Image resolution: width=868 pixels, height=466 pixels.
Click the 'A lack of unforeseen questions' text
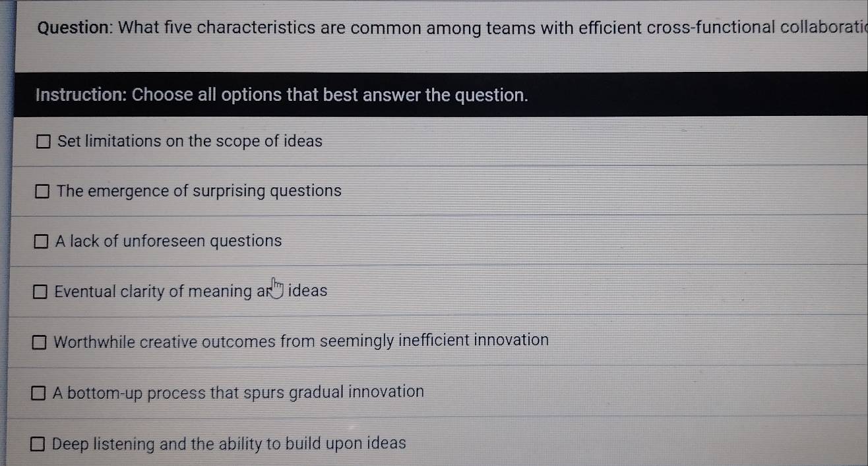pos(169,241)
